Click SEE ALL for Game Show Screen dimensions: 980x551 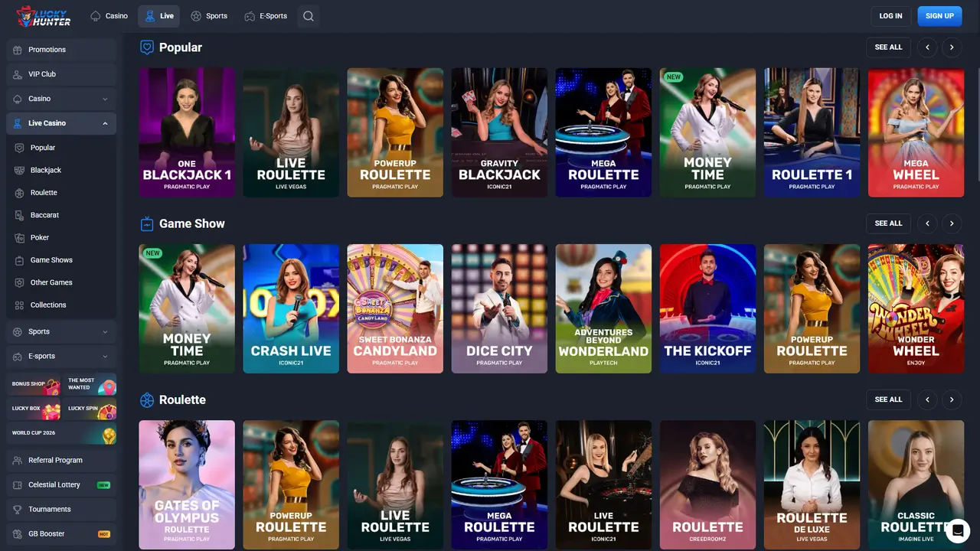click(x=889, y=223)
